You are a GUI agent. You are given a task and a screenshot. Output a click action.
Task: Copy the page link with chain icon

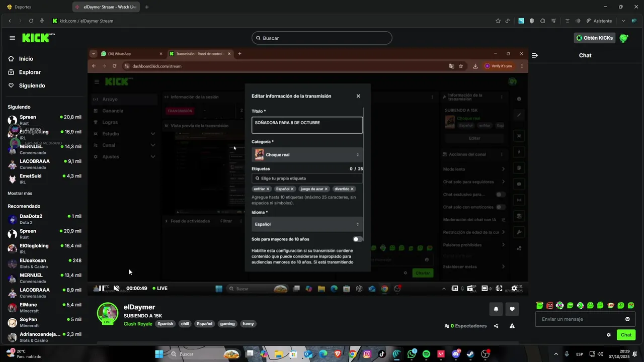[x=508, y=21]
